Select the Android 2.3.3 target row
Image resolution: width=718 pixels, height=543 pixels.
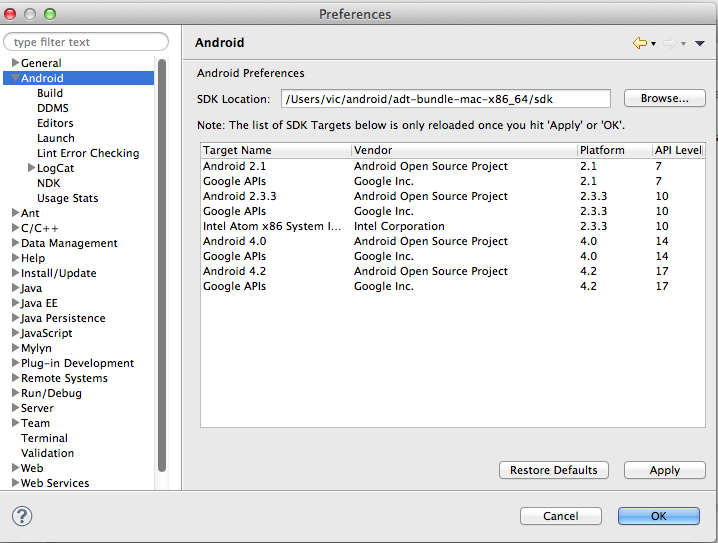pyautogui.click(x=452, y=196)
